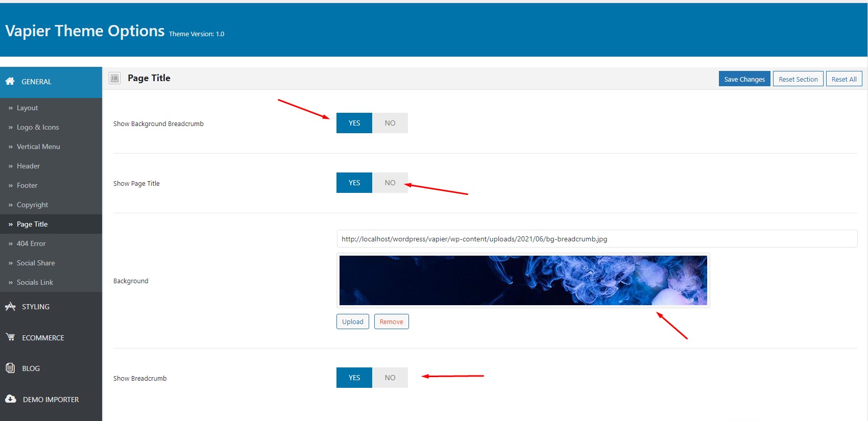Set Show Page Title to NO

click(390, 183)
